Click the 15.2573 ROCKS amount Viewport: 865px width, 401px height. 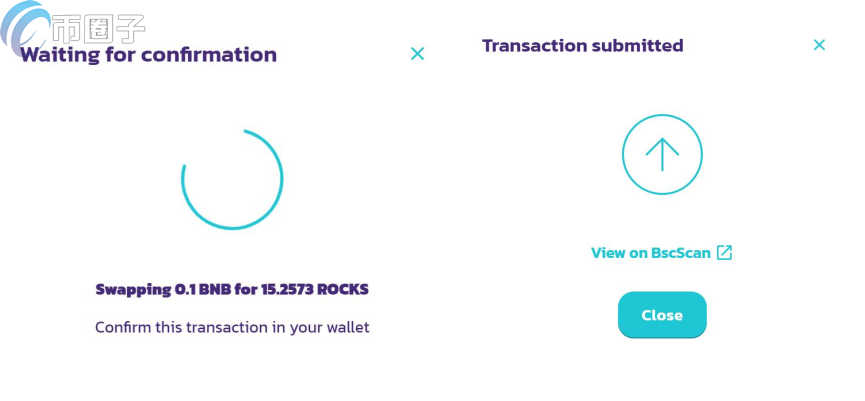(315, 290)
